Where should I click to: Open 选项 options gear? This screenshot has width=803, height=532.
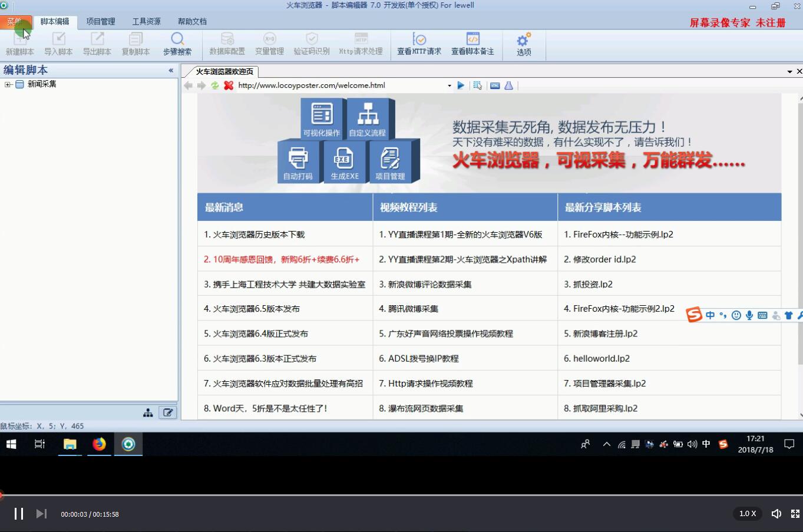click(x=524, y=45)
